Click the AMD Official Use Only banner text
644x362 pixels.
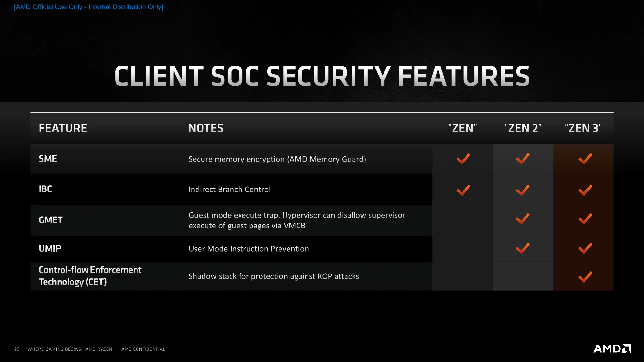[x=89, y=7]
